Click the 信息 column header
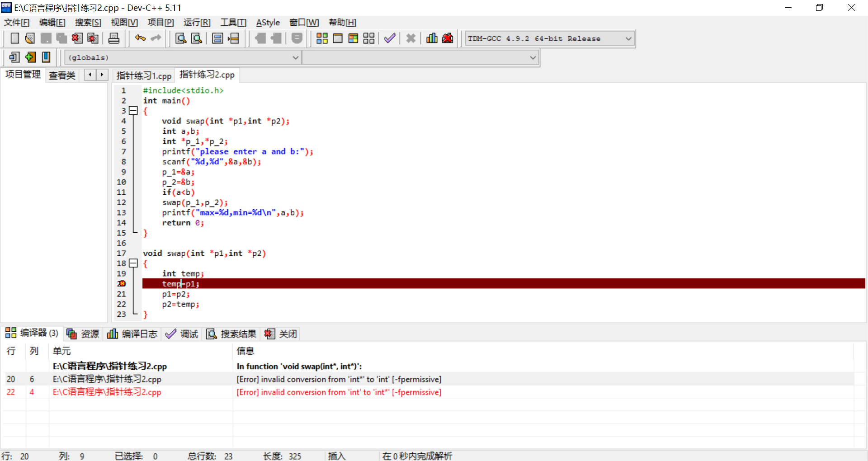The height and width of the screenshot is (461, 868). pos(245,351)
